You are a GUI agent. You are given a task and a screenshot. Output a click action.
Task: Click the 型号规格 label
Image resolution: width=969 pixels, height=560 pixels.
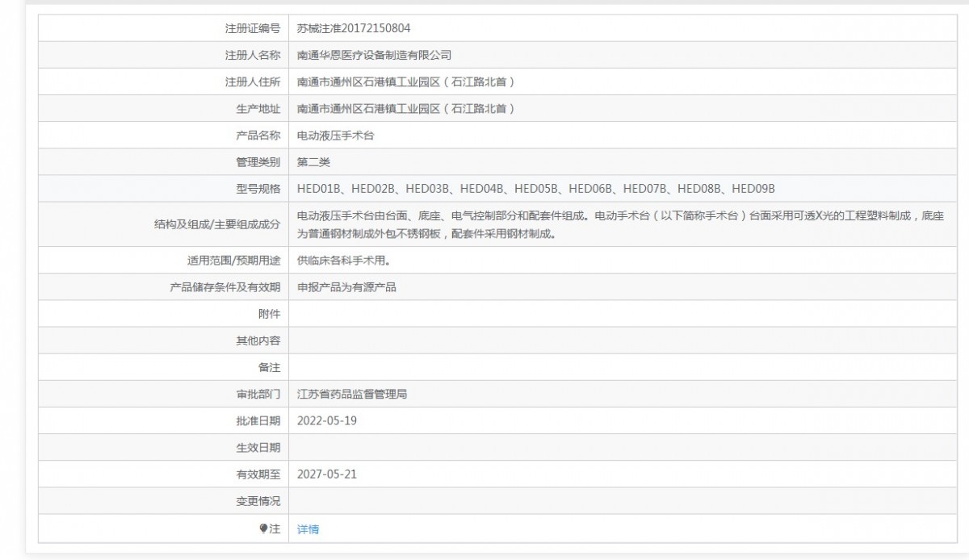(258, 189)
